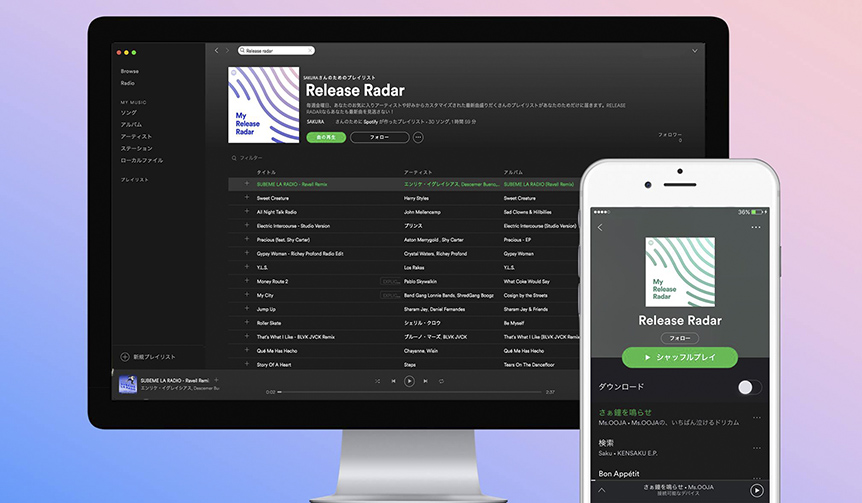The width and height of the screenshot is (862, 503).
Task: Open the phone's top-right more options dots
Action: [756, 228]
